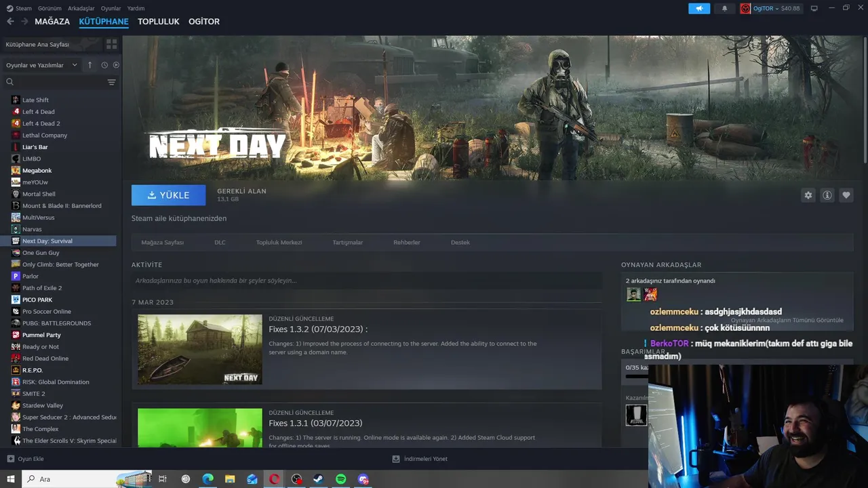Screen dimensions: 868x488
Task: Go to the TOPLULUK tab
Action: click(x=159, y=22)
